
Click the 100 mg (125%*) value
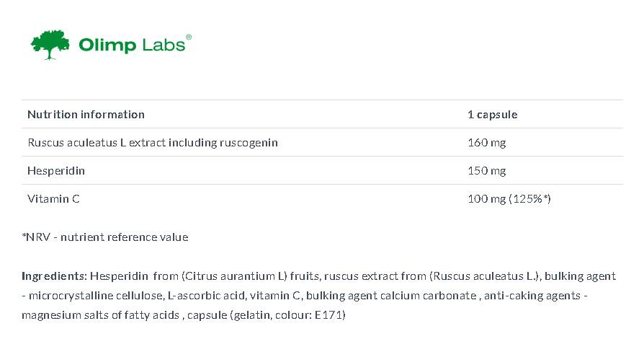coord(509,198)
